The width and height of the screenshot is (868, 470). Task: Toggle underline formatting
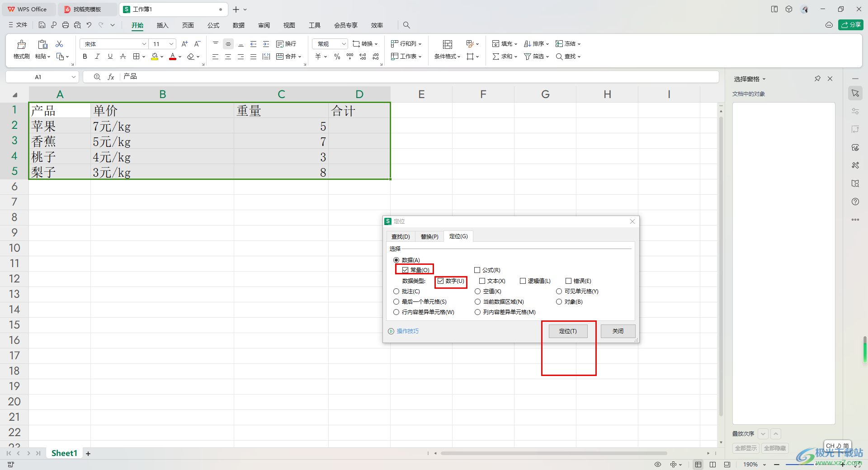110,56
